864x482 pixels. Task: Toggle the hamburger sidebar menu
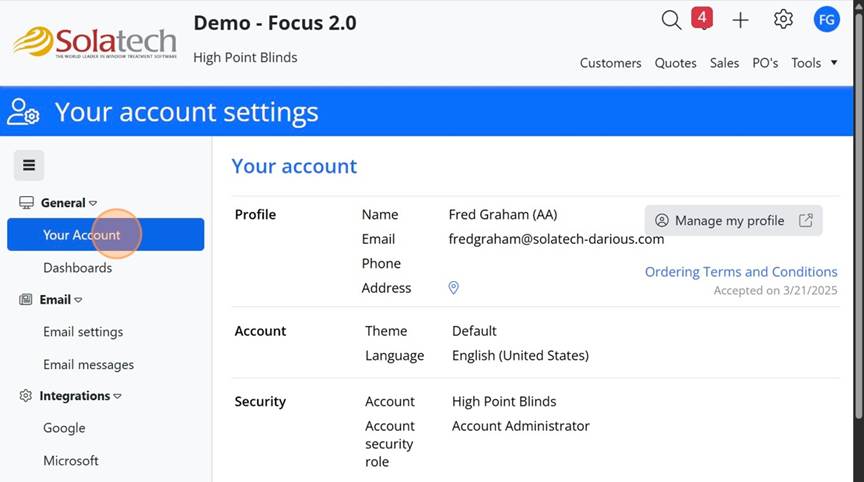[29, 165]
